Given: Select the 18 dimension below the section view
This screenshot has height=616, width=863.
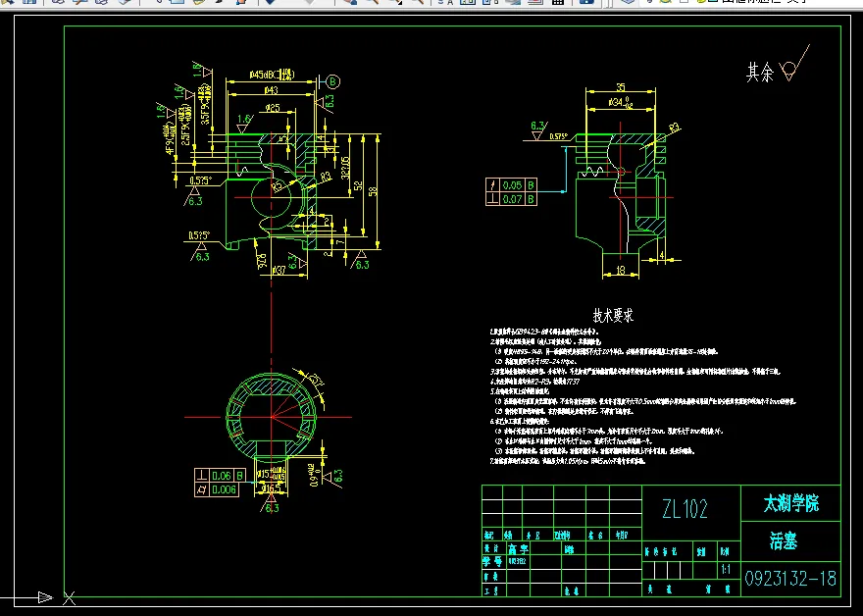Looking at the screenshot, I should coord(620,271).
